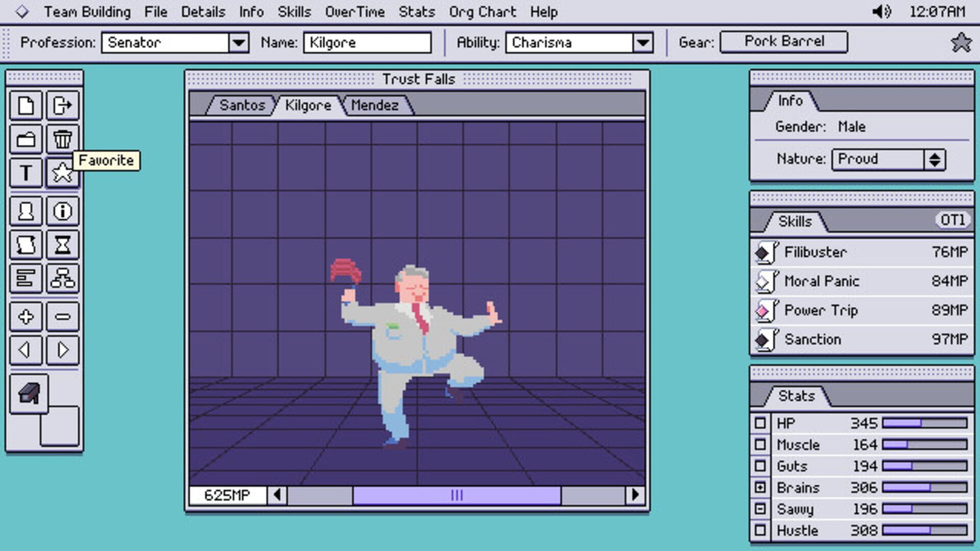Expand the Ability Charisma dropdown
This screenshot has width=980, height=551.
point(643,42)
